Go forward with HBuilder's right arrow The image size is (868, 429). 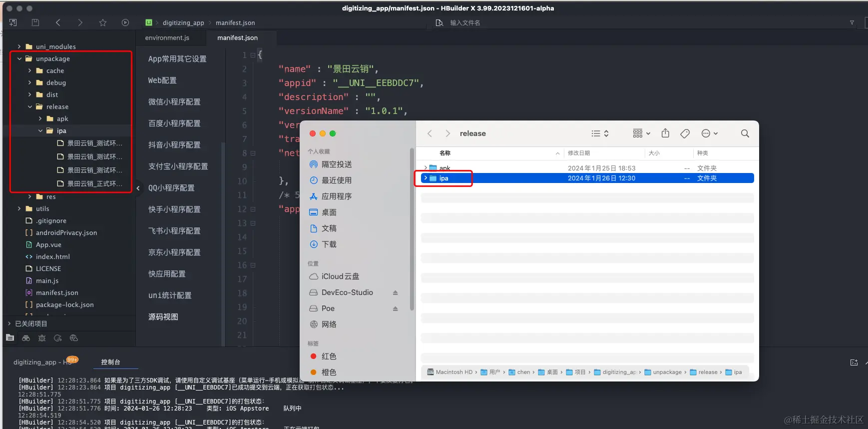(x=80, y=22)
